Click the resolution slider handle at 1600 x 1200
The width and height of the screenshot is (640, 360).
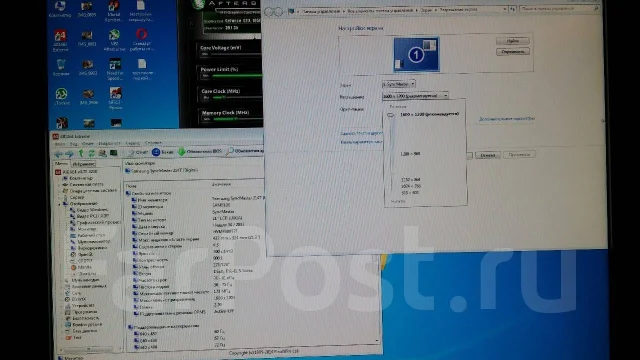(x=390, y=115)
